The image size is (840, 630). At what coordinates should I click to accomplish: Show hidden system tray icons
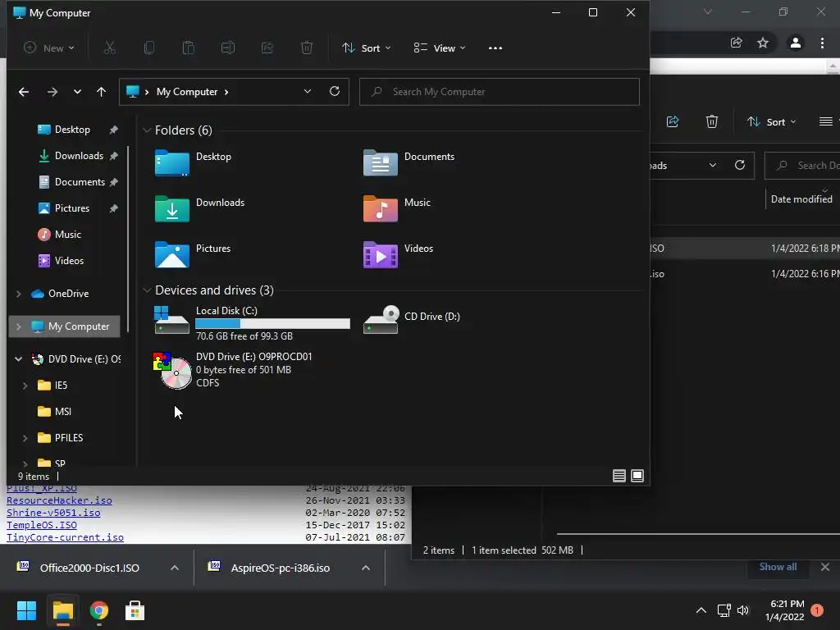[x=701, y=610]
